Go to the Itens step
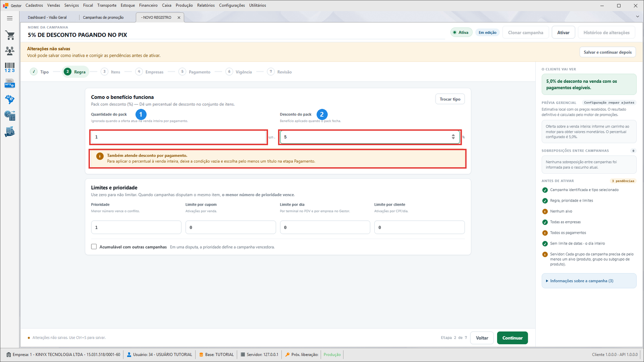The width and height of the screenshot is (644, 362). pyautogui.click(x=111, y=72)
